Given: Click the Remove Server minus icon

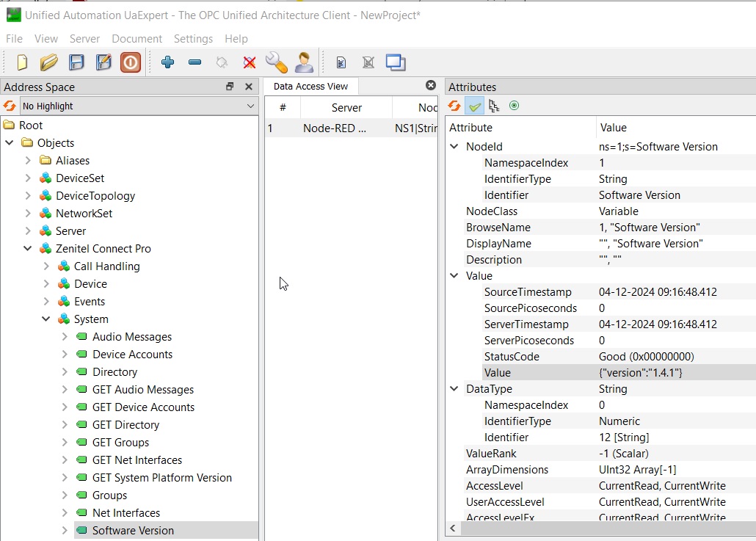Looking at the screenshot, I should (195, 62).
